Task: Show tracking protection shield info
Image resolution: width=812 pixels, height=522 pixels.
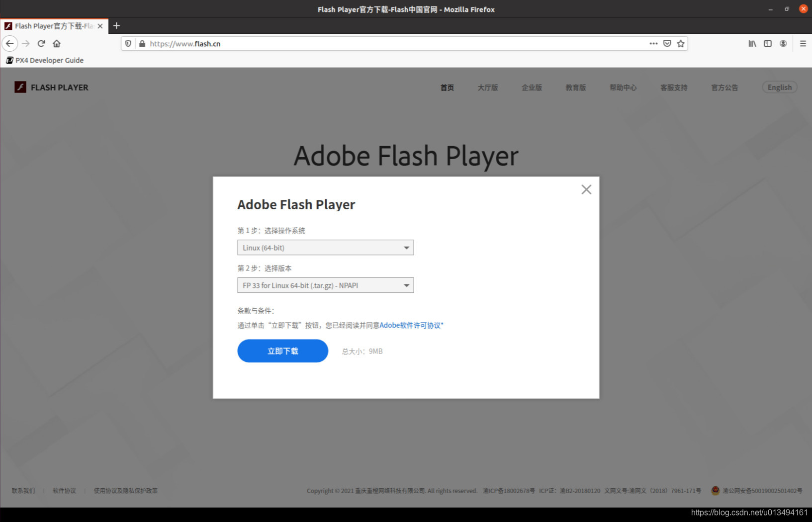Action: click(128, 44)
